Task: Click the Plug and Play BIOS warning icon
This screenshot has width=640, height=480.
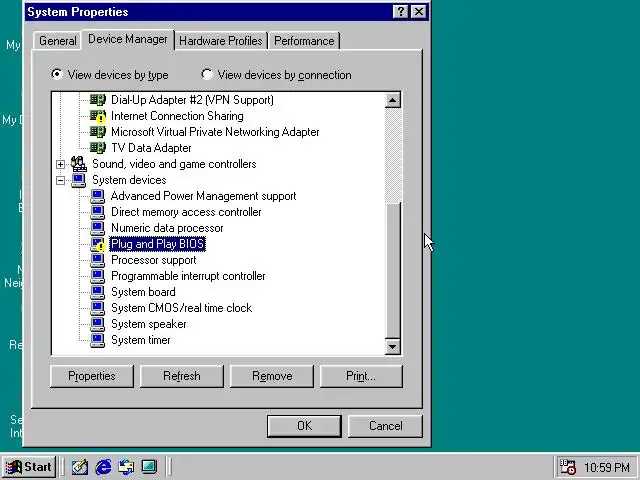Action: click(x=98, y=244)
